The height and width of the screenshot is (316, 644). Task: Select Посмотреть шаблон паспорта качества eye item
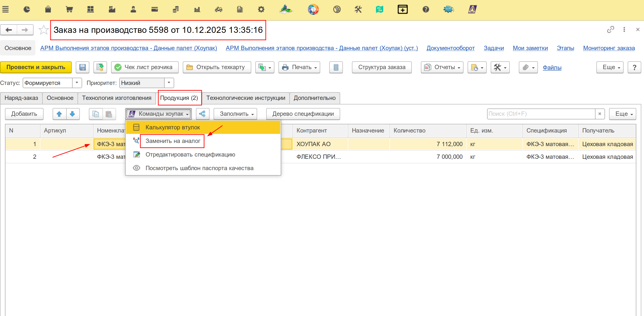pos(199,168)
